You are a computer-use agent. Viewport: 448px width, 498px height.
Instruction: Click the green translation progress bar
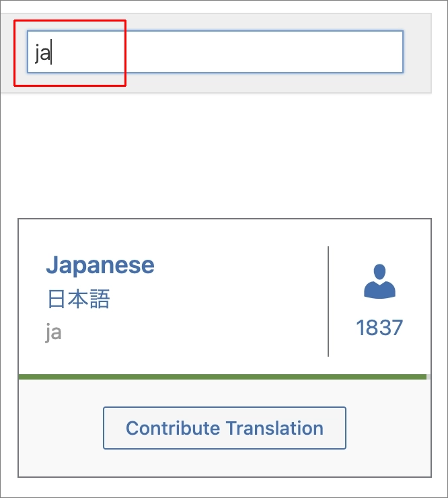222,377
